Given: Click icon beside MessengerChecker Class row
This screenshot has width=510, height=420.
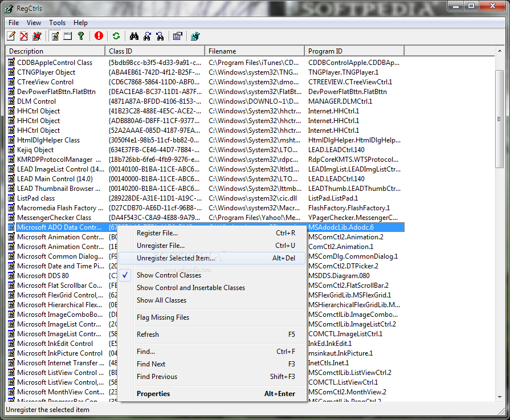Looking at the screenshot, I should [11, 217].
